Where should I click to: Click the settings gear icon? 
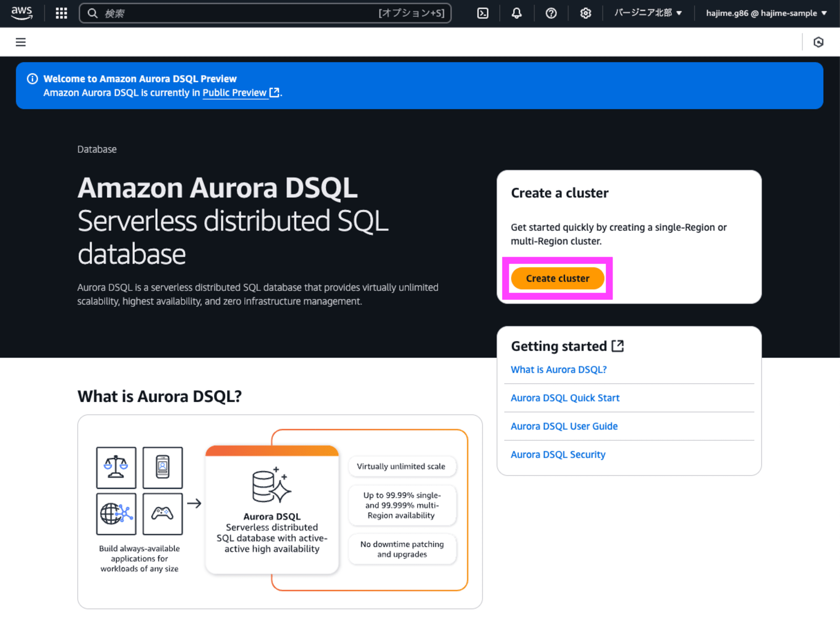[585, 13]
